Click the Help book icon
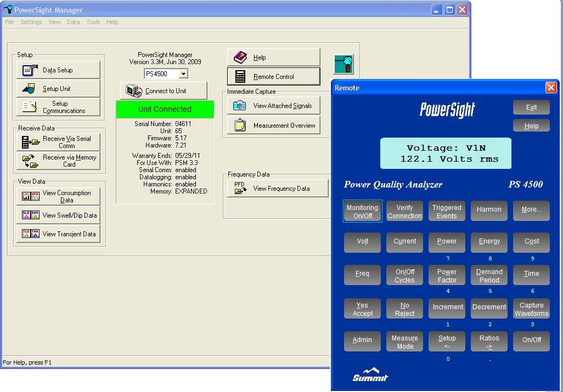The height and width of the screenshot is (392, 563). coord(240,58)
